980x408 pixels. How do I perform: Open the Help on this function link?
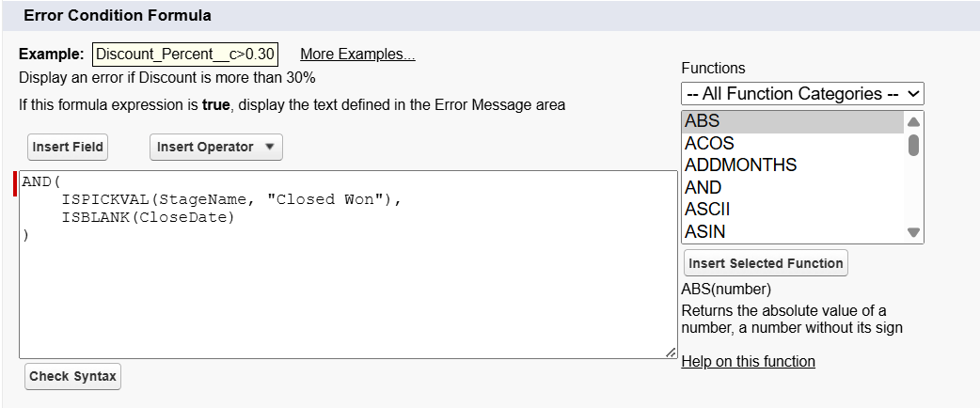pyautogui.click(x=748, y=361)
